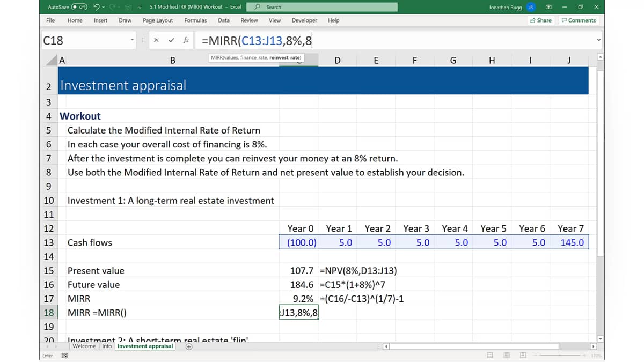Open the Developer ribbon tab
Screen dimensions: 644x362
[x=304, y=20]
